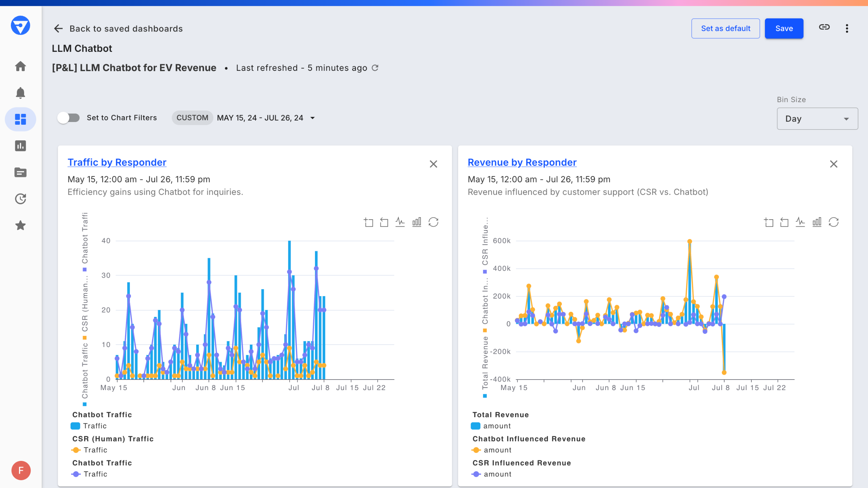Switch Traffic chart to bar view

(417, 222)
